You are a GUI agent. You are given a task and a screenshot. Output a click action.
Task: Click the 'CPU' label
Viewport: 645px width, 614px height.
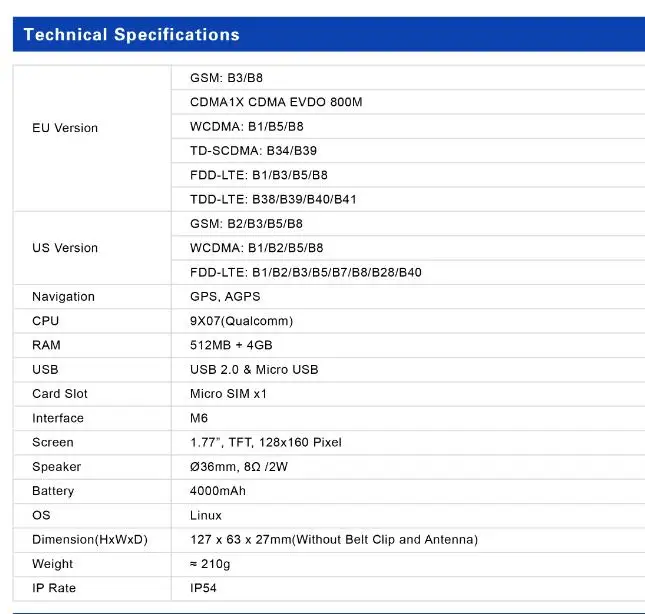click(x=46, y=321)
